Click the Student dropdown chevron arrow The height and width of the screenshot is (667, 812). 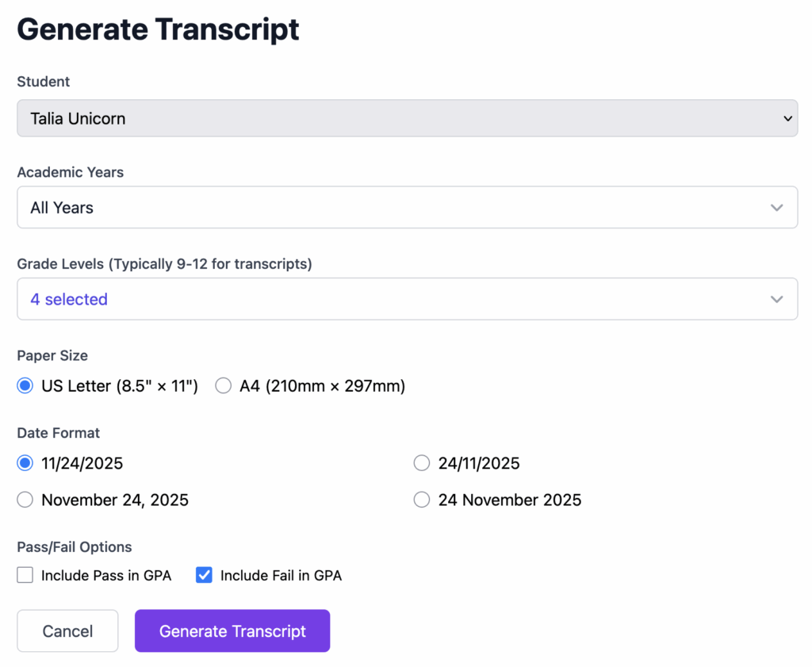787,118
